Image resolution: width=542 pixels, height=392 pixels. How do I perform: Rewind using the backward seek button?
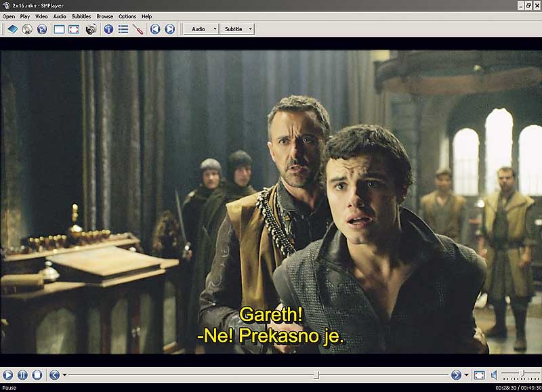point(54,374)
